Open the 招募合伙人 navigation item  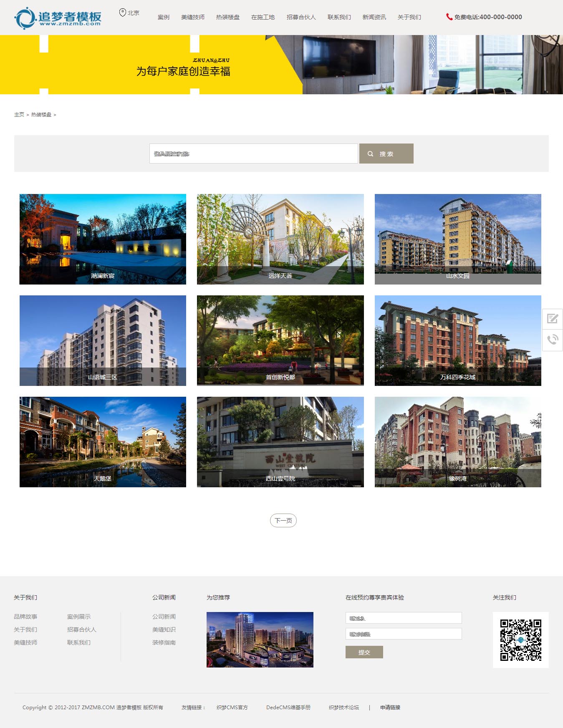301,18
